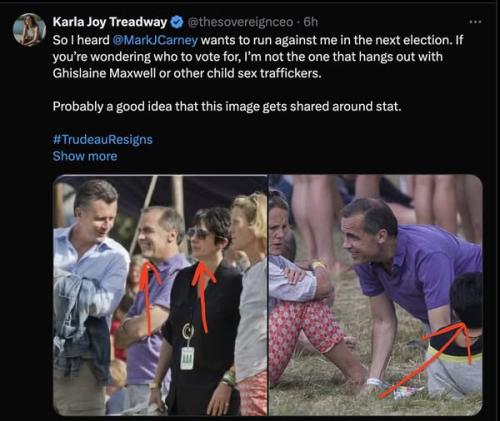Open the left attached photo of standing group
The height and width of the screenshot is (421, 500).
point(160,295)
